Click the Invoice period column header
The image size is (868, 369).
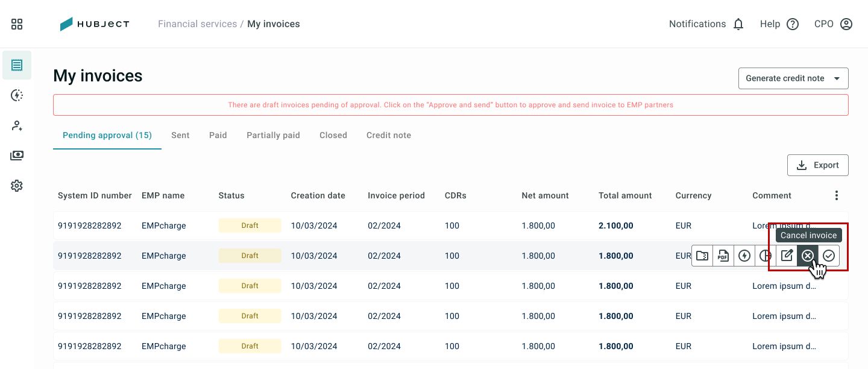click(397, 195)
